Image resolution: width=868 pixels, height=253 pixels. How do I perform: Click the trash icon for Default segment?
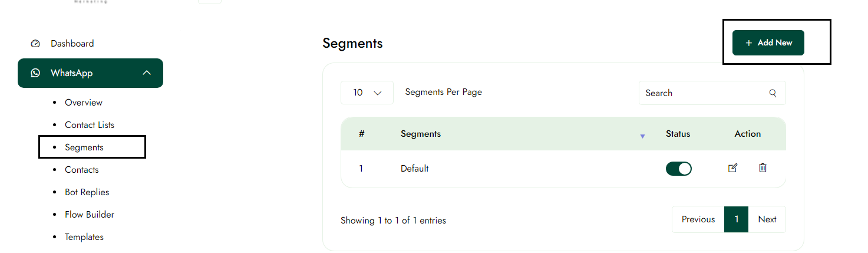pos(763,168)
